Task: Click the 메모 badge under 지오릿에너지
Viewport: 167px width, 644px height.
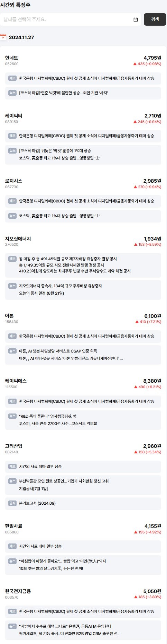Action: click(x=12, y=259)
